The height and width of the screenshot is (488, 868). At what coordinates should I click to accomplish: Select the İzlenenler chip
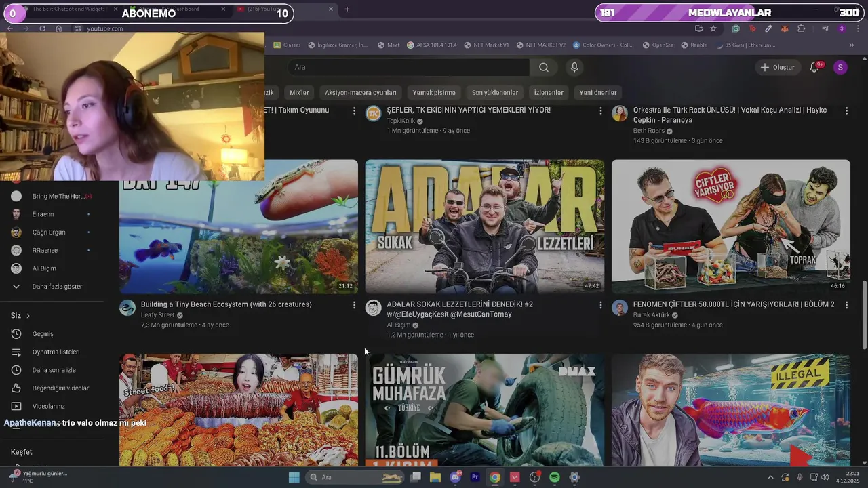tap(549, 93)
